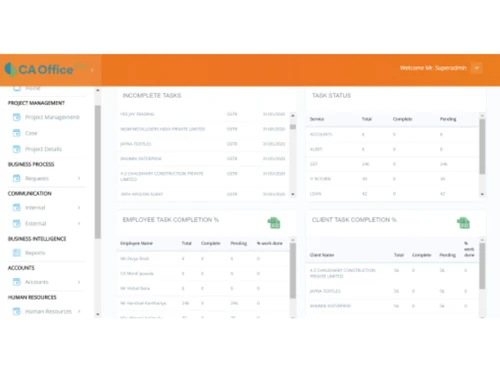Select JAYNA TEXTILES in Incomplete Tasks
This screenshot has height=375, width=500.
tap(203, 144)
